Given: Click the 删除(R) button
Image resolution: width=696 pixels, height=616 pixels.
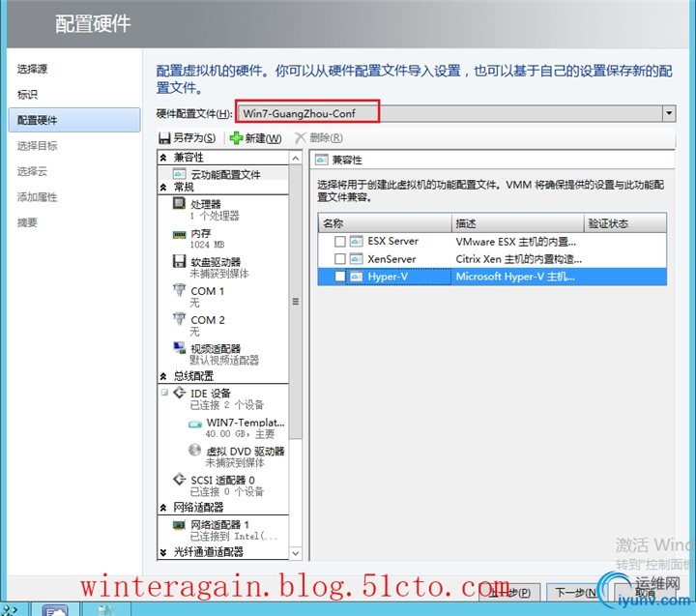Looking at the screenshot, I should [x=319, y=138].
